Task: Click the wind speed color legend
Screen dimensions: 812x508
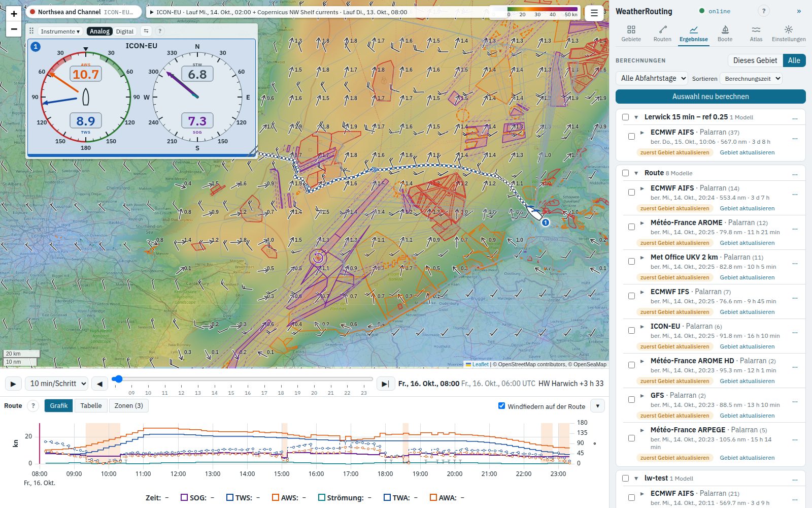Action: click(536, 12)
